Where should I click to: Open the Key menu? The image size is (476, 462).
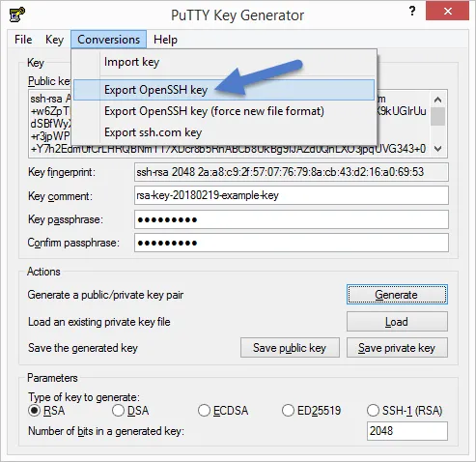tap(54, 40)
